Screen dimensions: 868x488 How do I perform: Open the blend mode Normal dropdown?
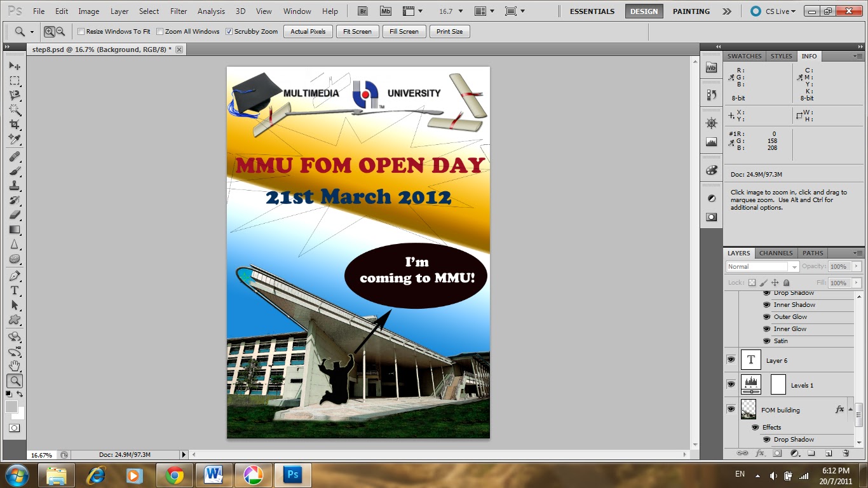761,267
